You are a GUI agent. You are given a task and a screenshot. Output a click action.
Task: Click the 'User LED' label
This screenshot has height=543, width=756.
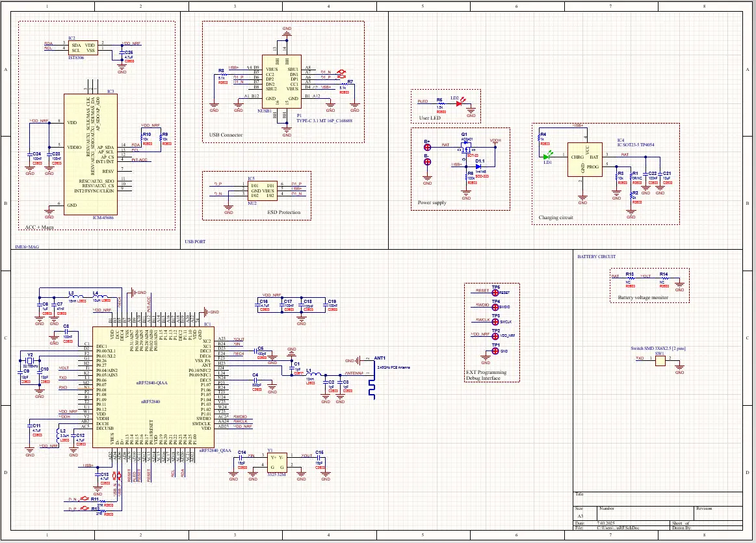point(430,118)
